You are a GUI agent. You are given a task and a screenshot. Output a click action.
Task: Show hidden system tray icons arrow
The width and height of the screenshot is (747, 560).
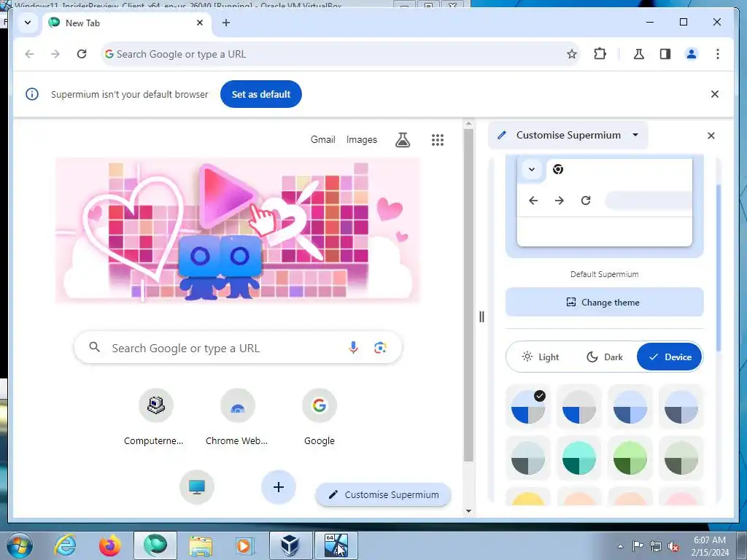[620, 546]
